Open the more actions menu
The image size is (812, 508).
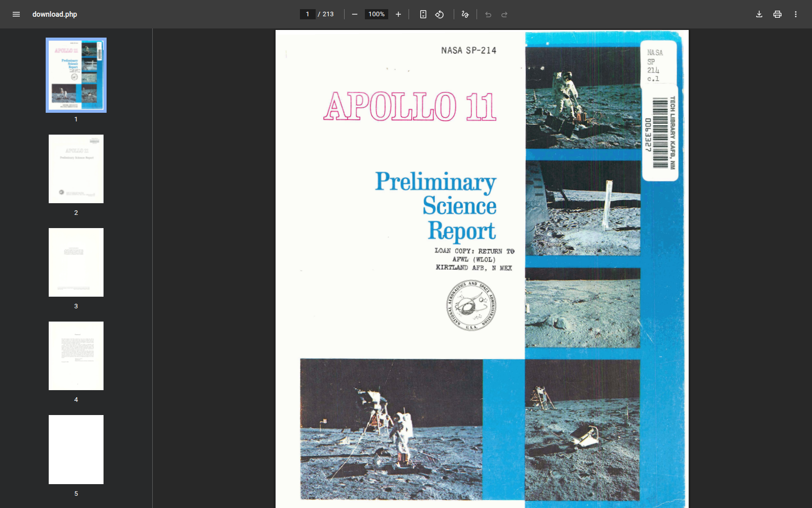point(796,14)
